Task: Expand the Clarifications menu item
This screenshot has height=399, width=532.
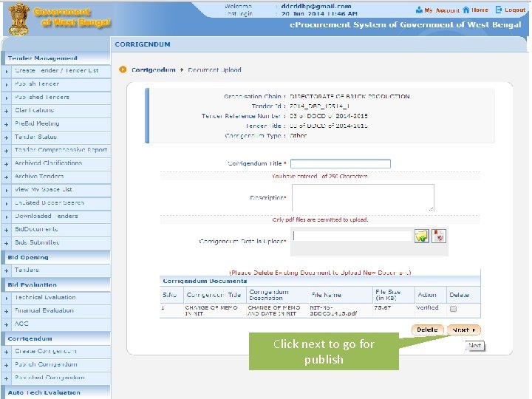Action: pos(7,111)
